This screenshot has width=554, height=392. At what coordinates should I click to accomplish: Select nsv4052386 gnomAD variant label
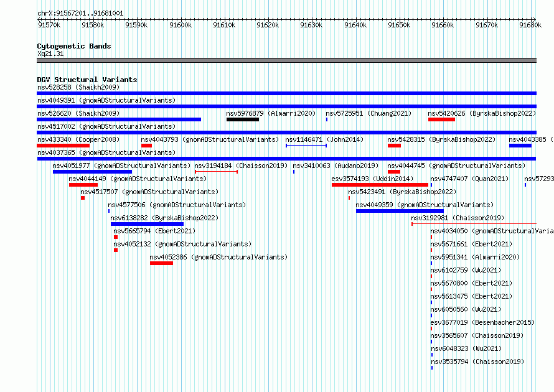pos(218,257)
